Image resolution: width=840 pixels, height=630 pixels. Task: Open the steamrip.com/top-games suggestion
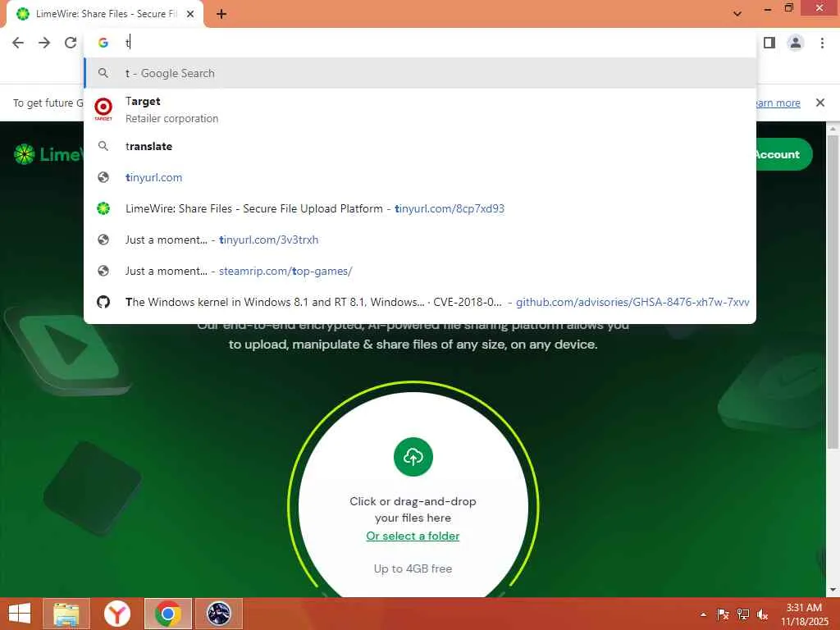pos(420,271)
